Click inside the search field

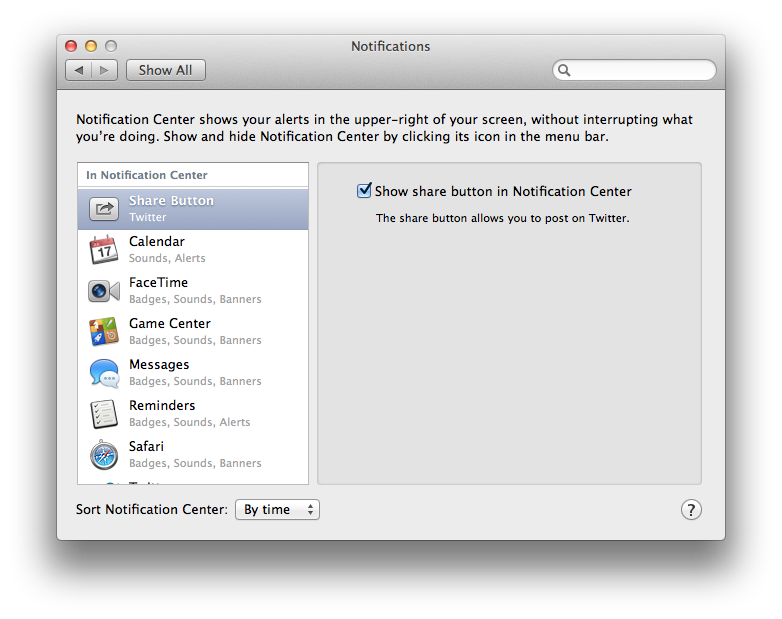pyautogui.click(x=634, y=70)
